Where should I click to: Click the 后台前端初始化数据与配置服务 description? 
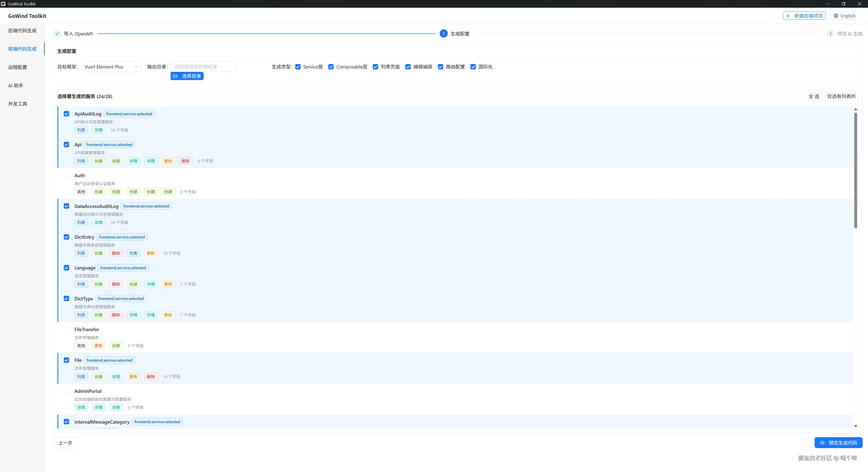[103, 399]
